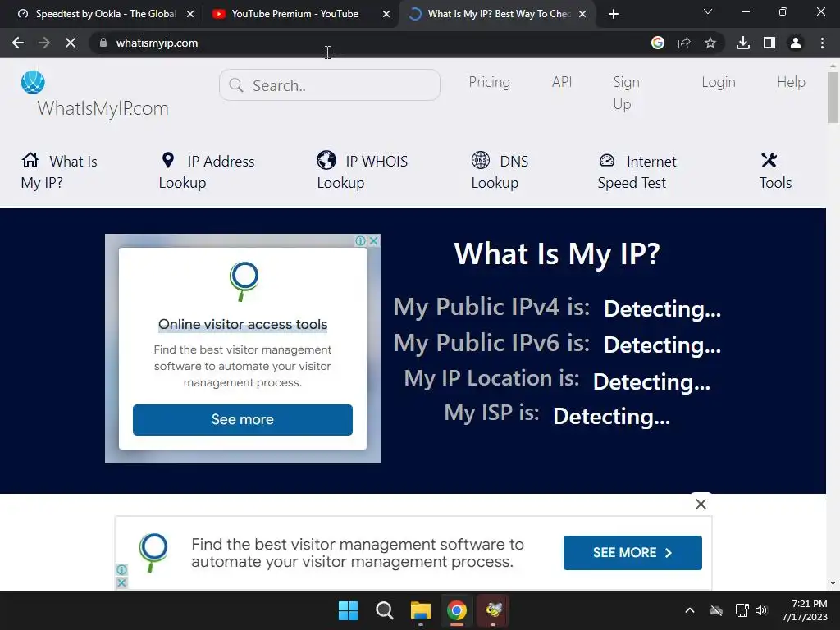
Task: Open the IP WHOIS Lookup menu item
Action: [x=362, y=171]
